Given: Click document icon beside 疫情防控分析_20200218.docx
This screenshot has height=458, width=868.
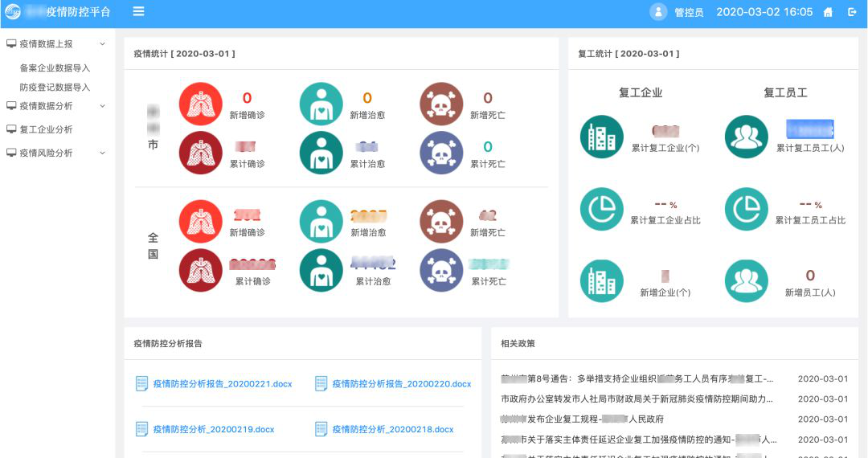Looking at the screenshot, I should pyautogui.click(x=321, y=429).
